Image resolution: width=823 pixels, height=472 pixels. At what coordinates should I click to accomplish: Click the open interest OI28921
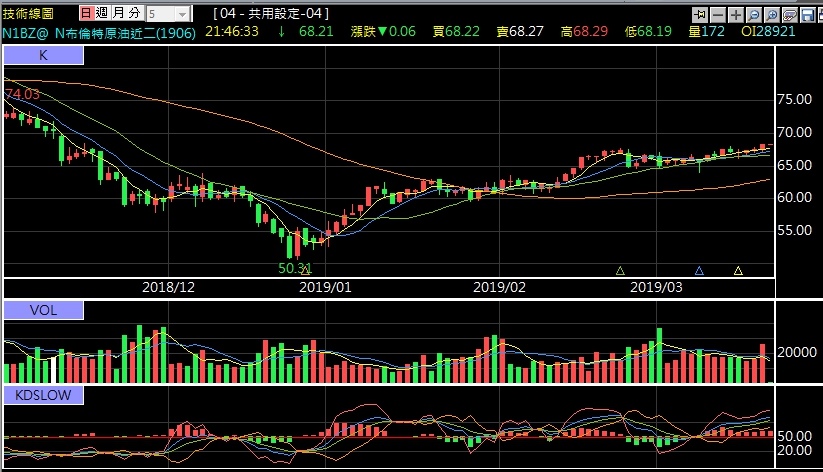tap(768, 32)
